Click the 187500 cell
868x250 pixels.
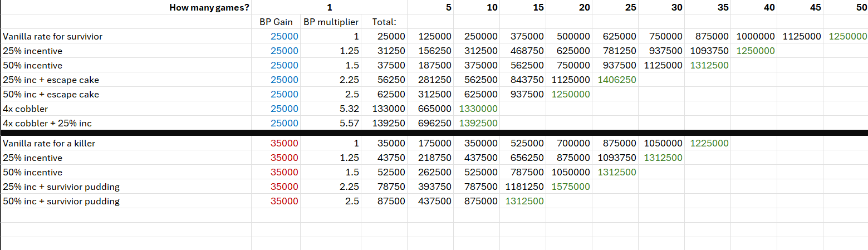coord(430,65)
